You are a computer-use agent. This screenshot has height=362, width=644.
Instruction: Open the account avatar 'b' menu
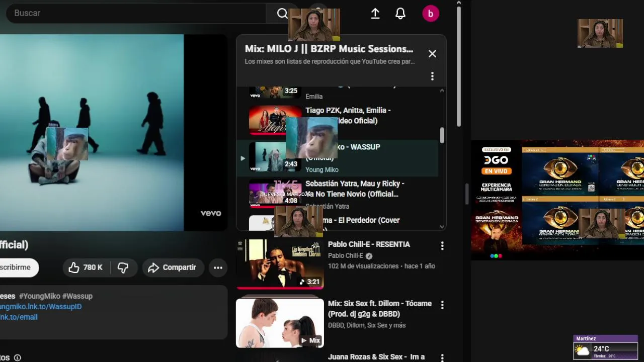(x=431, y=14)
